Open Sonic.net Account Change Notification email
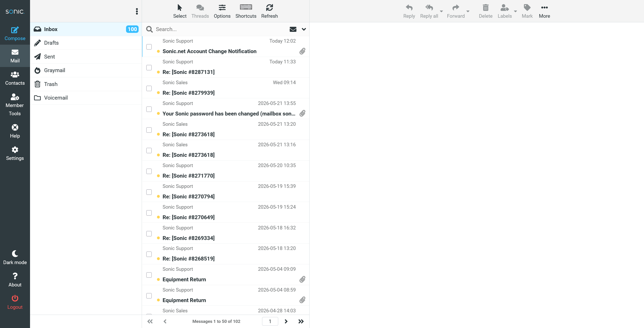Screen dimensions: 644x328 click(x=226, y=46)
